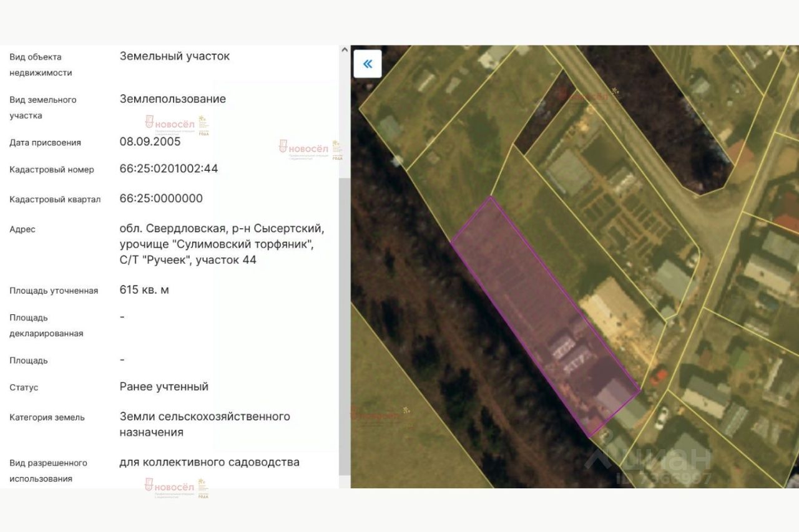Image resolution: width=799 pixels, height=532 pixels.
Task: Click the Землепользование land type value
Action: click(173, 99)
